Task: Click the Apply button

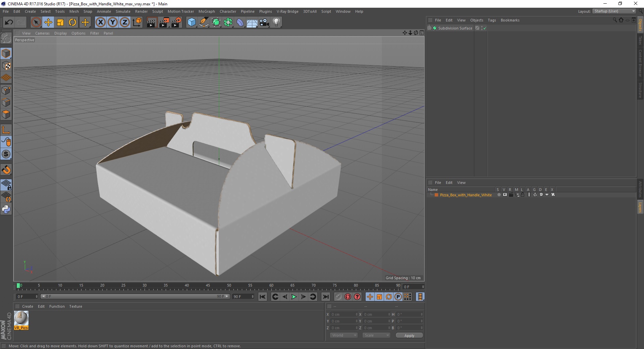Action: coord(409,335)
